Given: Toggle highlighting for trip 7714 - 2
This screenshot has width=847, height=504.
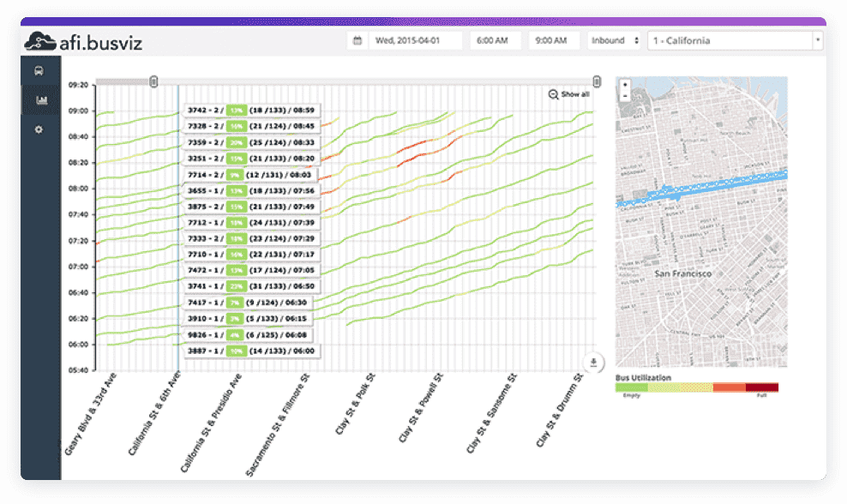Looking at the screenshot, I should [x=203, y=174].
